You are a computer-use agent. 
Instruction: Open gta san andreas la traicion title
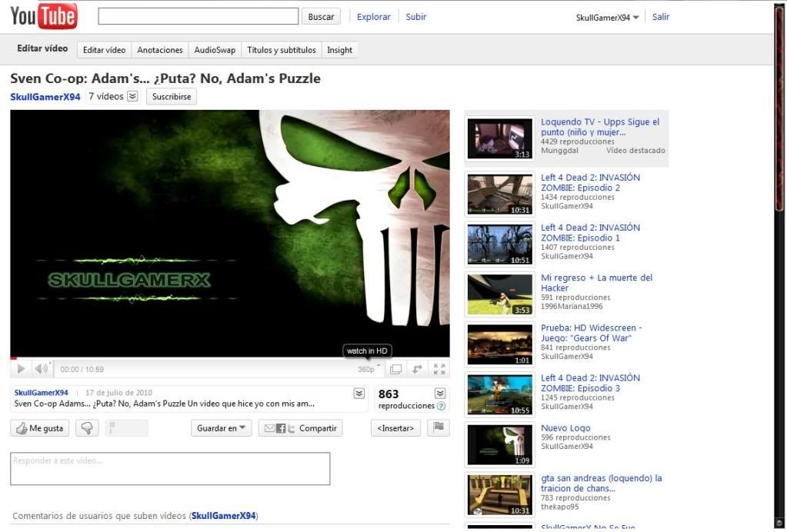pos(602,484)
